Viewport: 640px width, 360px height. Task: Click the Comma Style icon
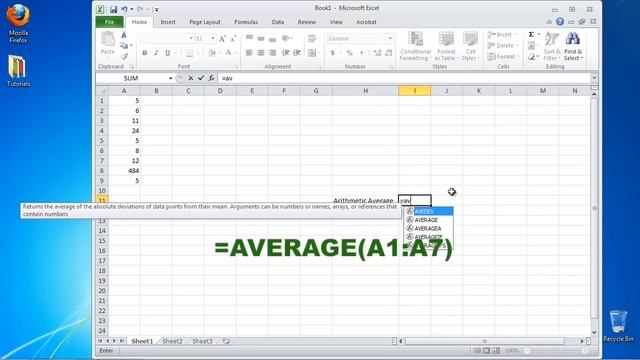(x=362, y=53)
